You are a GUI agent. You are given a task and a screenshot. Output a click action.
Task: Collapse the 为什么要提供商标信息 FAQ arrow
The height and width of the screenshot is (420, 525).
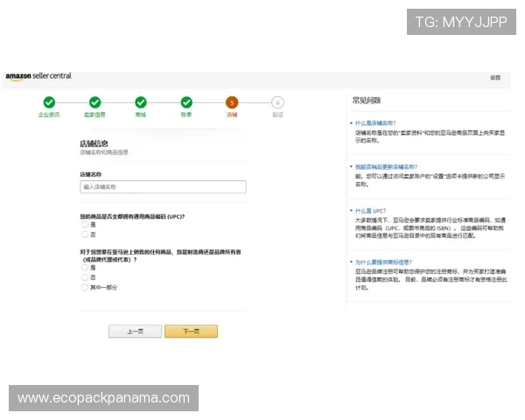[x=351, y=262]
